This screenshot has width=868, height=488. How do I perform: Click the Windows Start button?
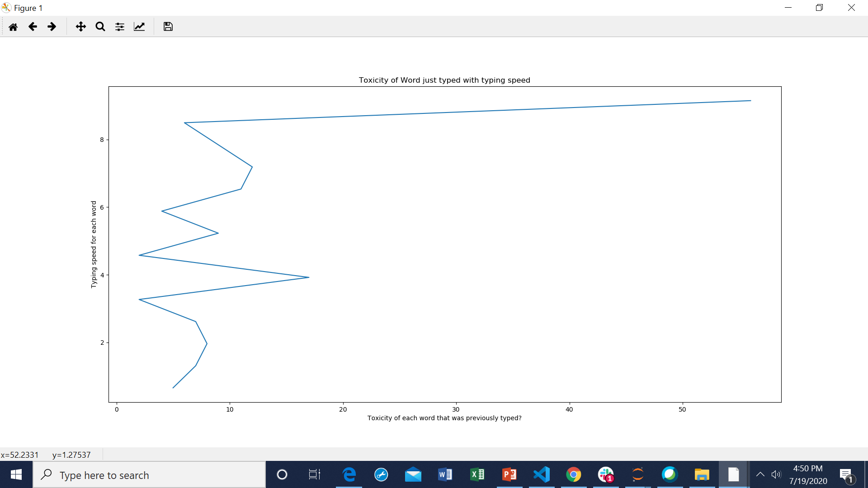pos(16,474)
